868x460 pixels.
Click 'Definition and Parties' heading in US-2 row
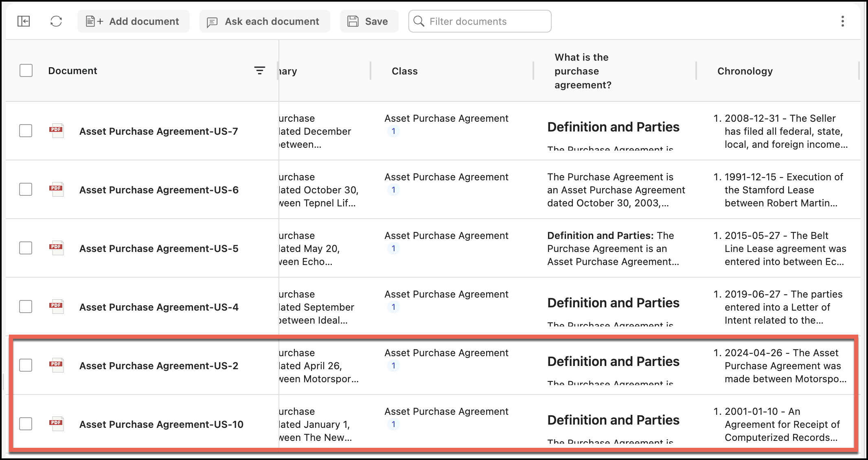tap(613, 361)
